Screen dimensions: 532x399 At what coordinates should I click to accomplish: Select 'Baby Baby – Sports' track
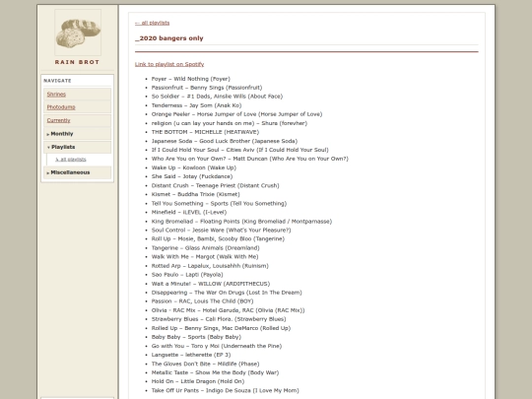pyautogui.click(x=196, y=337)
